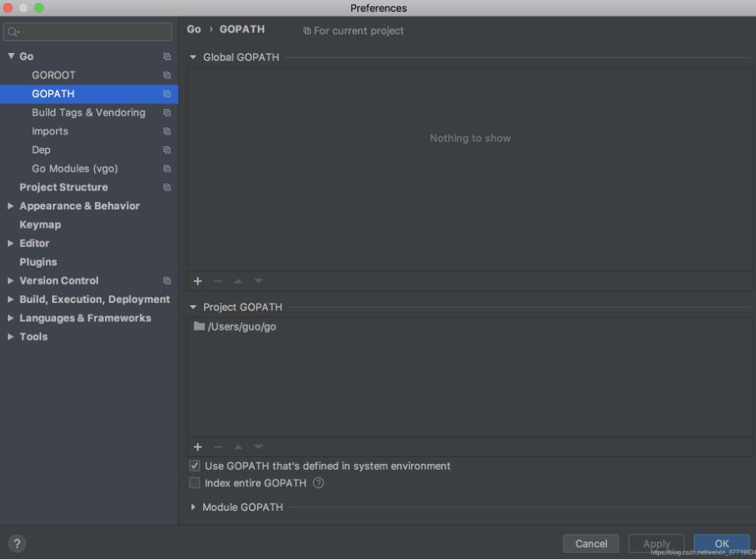Viewport: 756px width, 559px height.
Task: Select the /Users/guo/go path entry
Action: click(x=241, y=327)
